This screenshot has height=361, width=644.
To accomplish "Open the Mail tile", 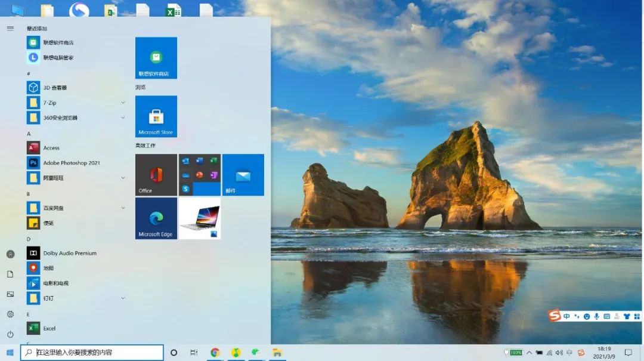I will click(x=243, y=175).
